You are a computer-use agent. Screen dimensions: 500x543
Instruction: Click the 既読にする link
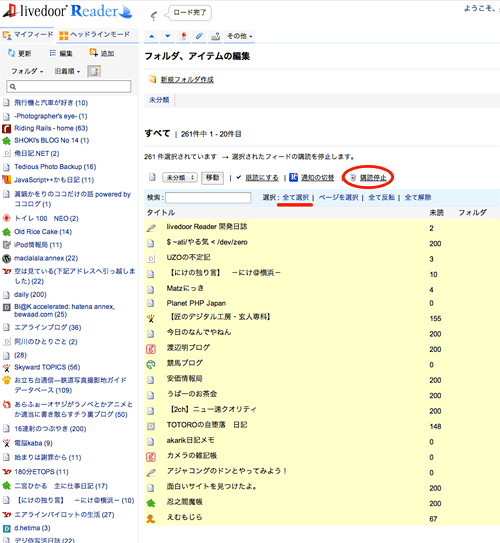[262, 178]
